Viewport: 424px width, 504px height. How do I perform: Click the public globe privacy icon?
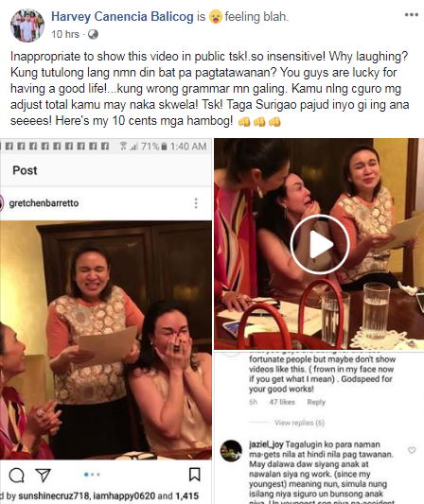point(93,34)
